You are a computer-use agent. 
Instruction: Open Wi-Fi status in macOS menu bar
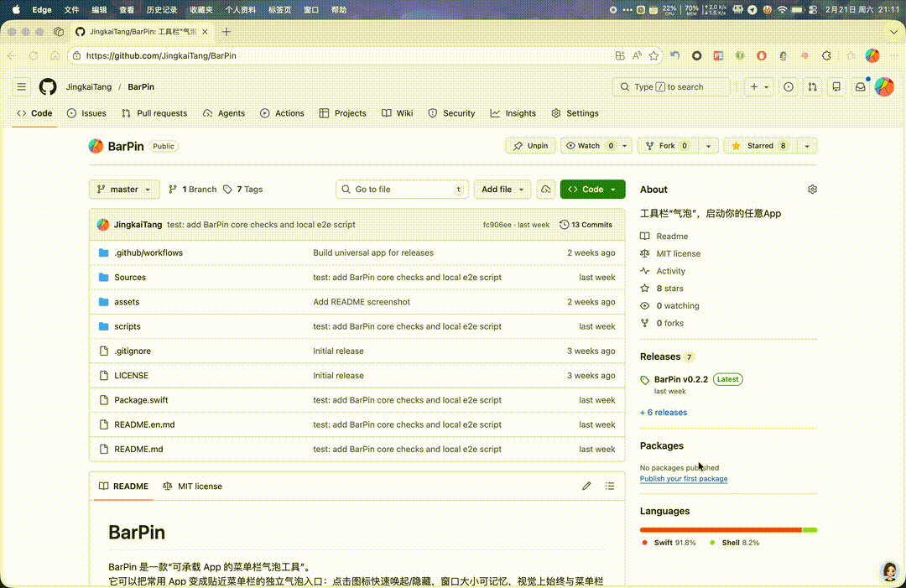tap(782, 10)
